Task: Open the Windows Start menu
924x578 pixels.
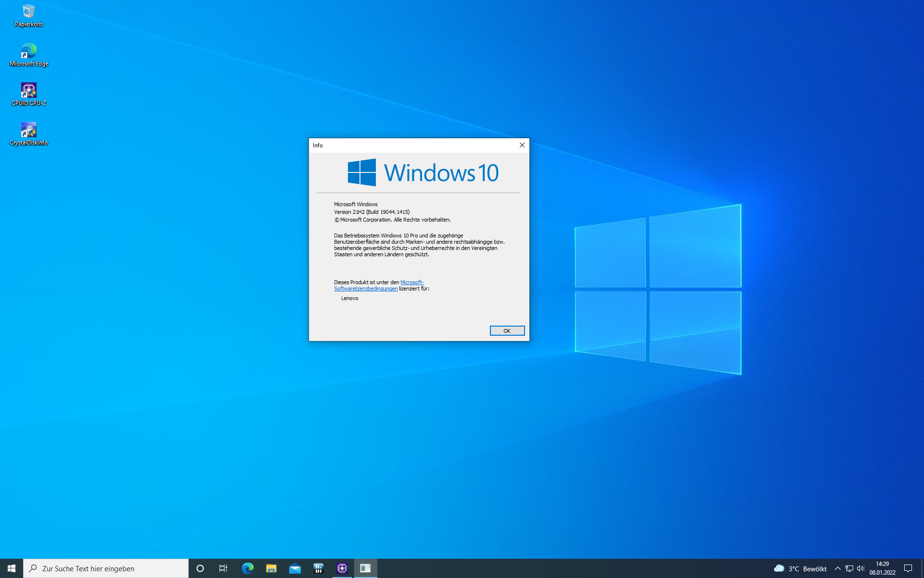Action: click(12, 568)
